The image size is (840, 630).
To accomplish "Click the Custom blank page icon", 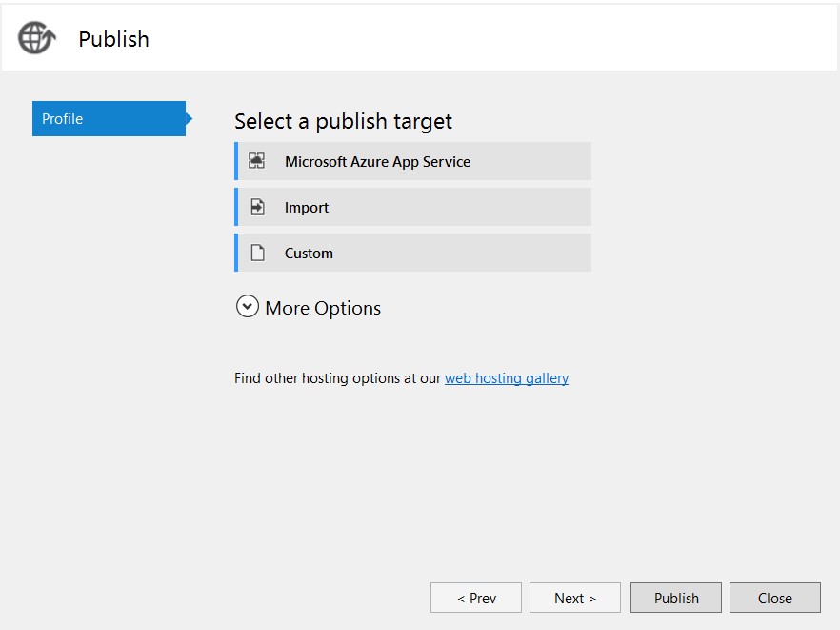I will pyautogui.click(x=257, y=253).
